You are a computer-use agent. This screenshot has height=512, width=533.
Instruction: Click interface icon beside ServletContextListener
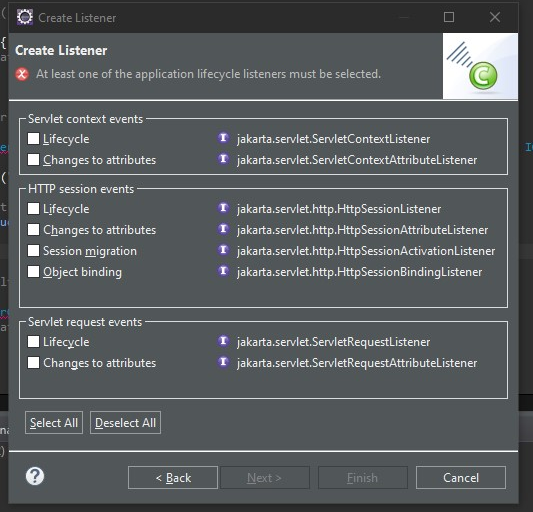[223, 138]
